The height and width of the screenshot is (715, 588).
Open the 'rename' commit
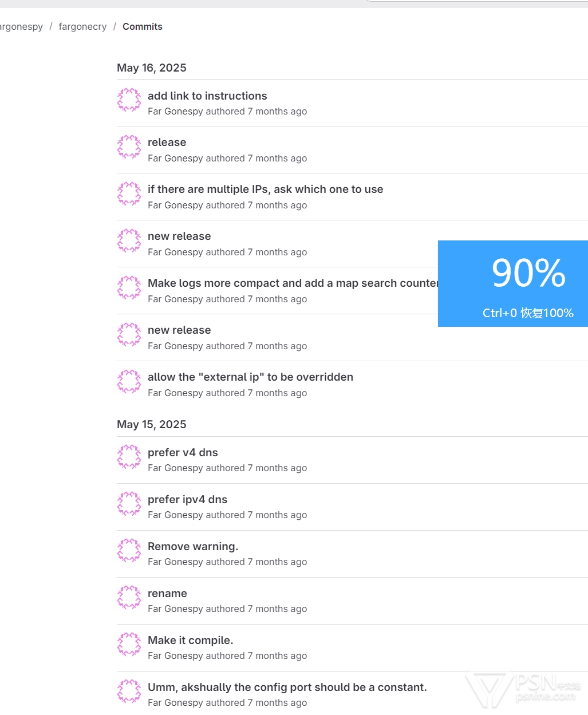pyautogui.click(x=167, y=594)
